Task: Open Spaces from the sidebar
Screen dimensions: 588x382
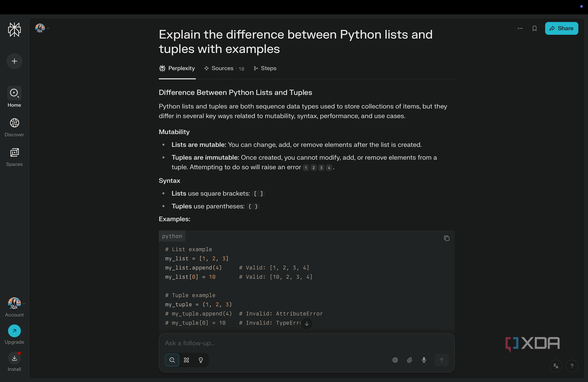Action: pyautogui.click(x=14, y=157)
